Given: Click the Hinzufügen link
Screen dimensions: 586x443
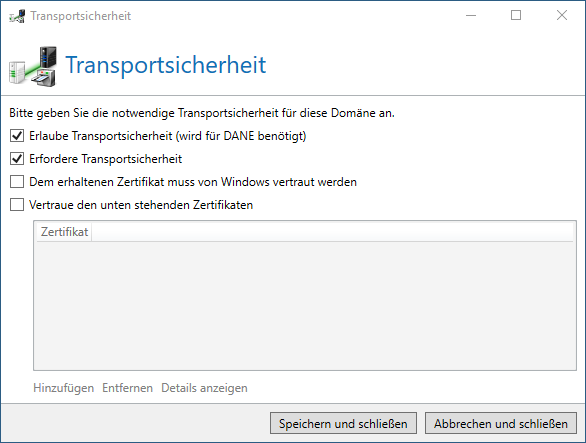Looking at the screenshot, I should coord(64,388).
